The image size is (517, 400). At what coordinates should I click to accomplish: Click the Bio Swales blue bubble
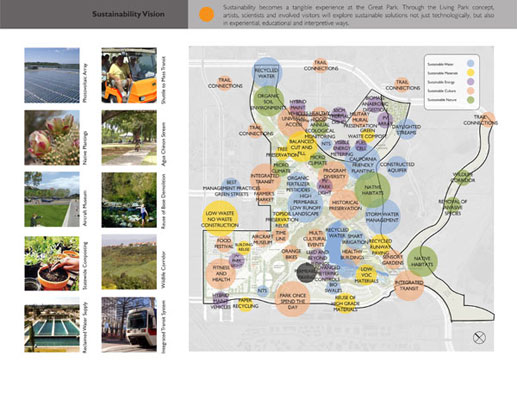click(333, 287)
